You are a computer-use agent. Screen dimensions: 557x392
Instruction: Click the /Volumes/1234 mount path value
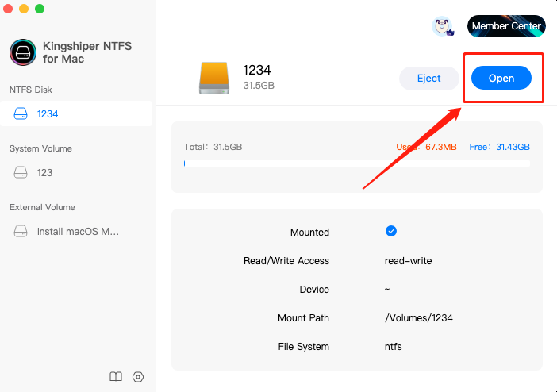(x=419, y=317)
